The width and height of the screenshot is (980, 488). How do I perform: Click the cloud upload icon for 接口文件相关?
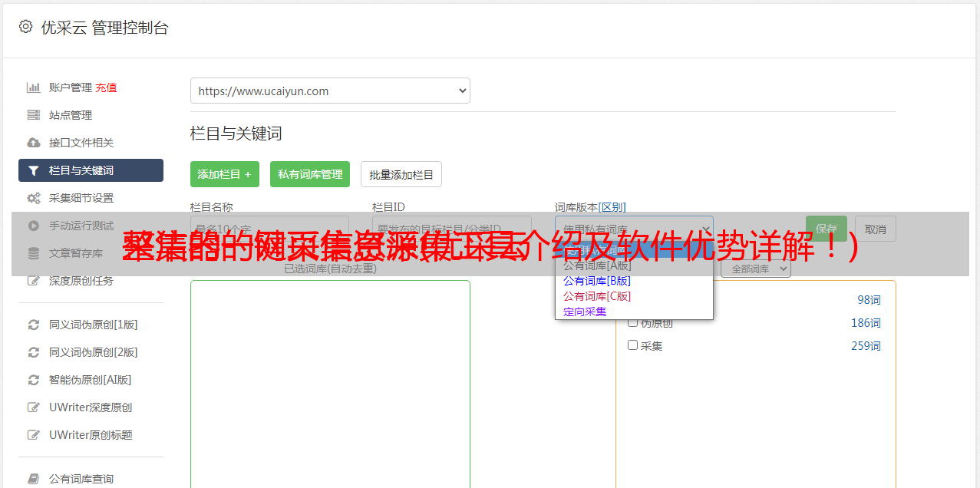click(x=34, y=143)
